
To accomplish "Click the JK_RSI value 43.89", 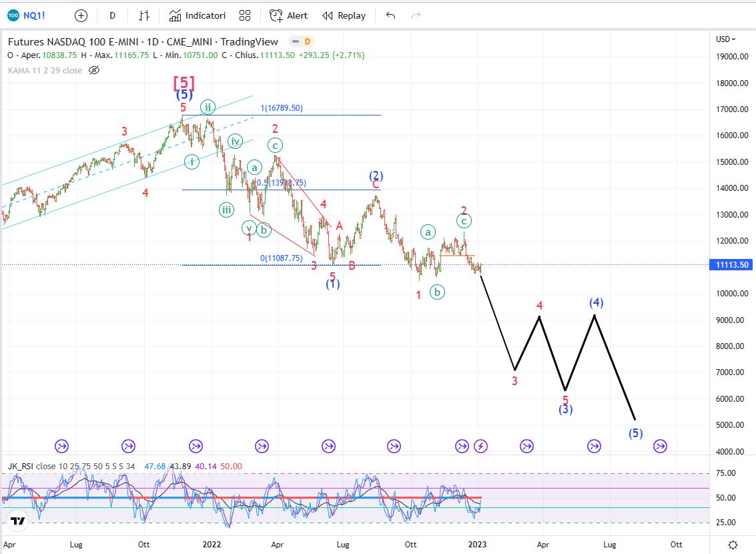I will pyautogui.click(x=180, y=467).
